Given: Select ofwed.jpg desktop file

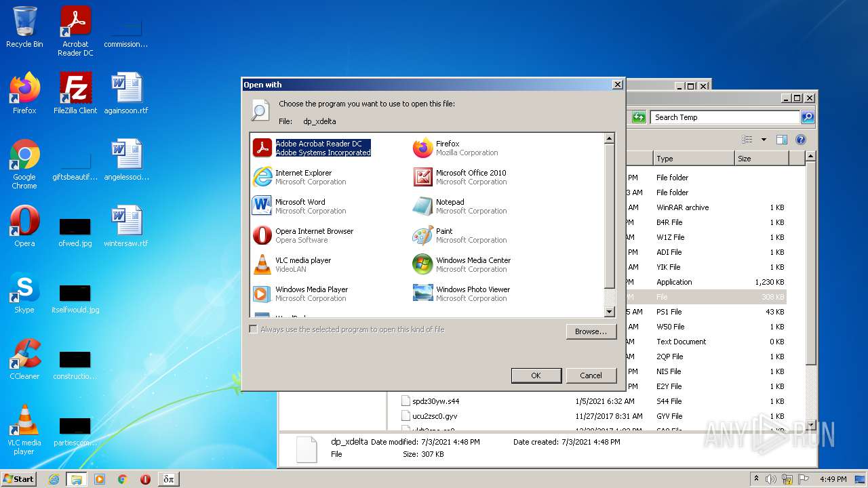Looking at the screenshot, I should click(75, 231).
